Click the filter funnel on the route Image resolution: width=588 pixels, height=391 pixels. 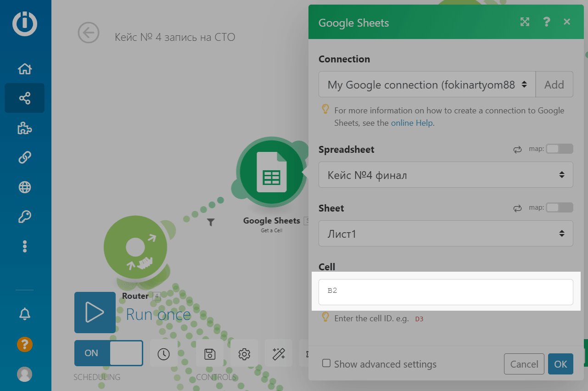(x=211, y=223)
